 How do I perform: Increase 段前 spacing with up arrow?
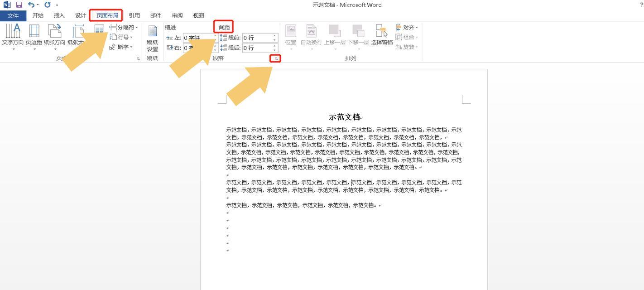[274, 36]
